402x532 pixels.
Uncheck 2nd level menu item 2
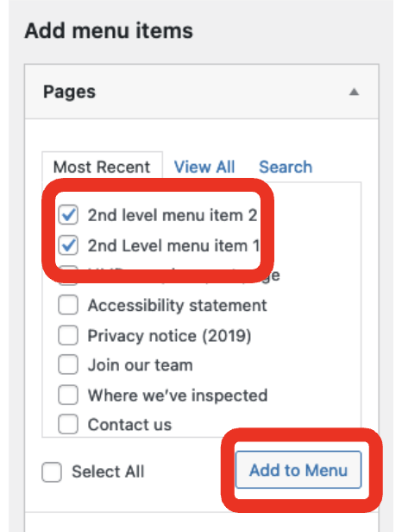coord(68,215)
